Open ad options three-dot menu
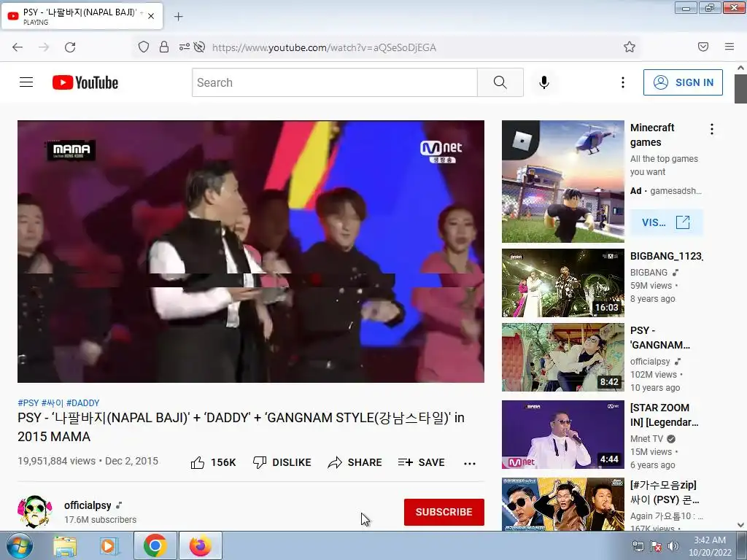Image resolution: width=747 pixels, height=560 pixels. coord(712,129)
